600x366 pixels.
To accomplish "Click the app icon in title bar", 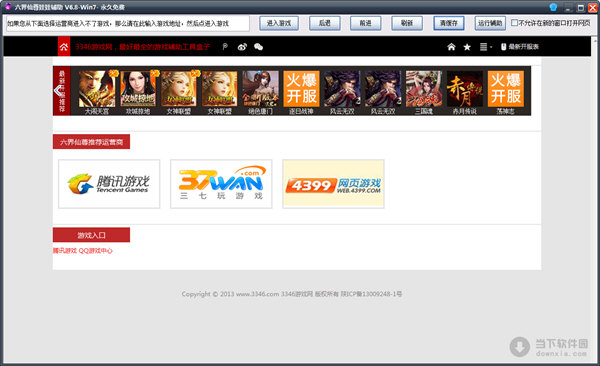I will click(8, 7).
